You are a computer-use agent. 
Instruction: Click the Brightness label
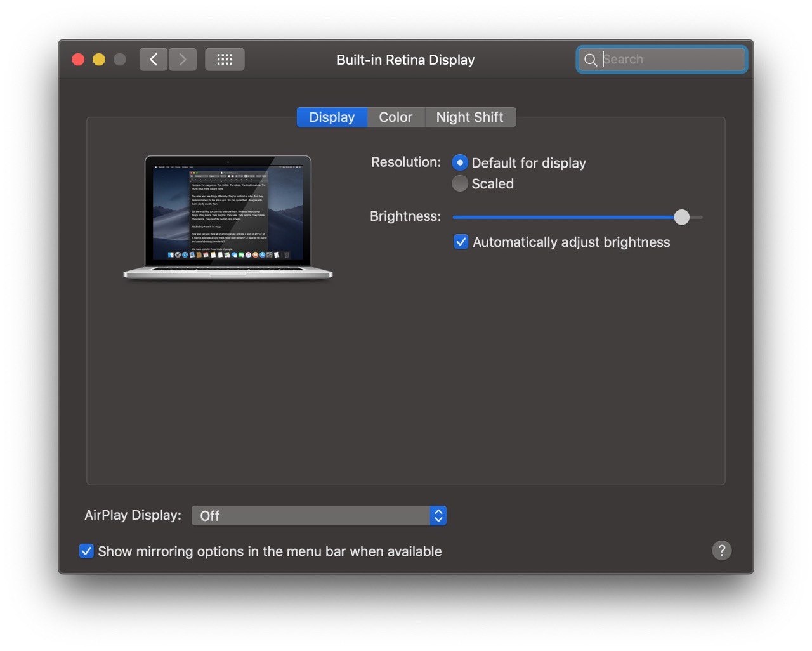point(405,216)
